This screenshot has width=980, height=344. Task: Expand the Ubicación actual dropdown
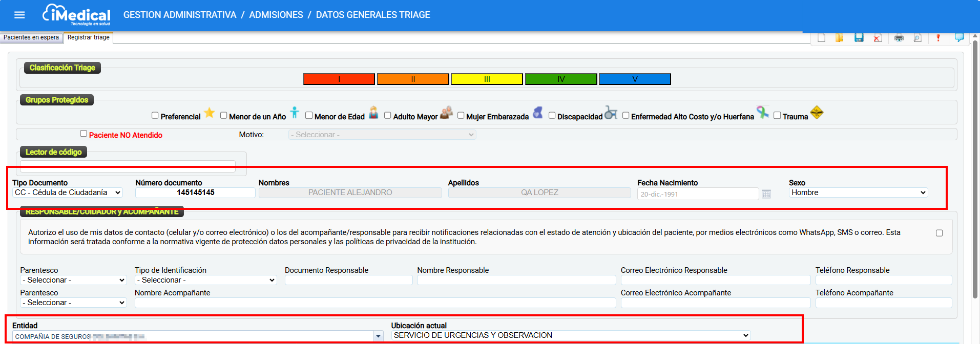coord(571,335)
